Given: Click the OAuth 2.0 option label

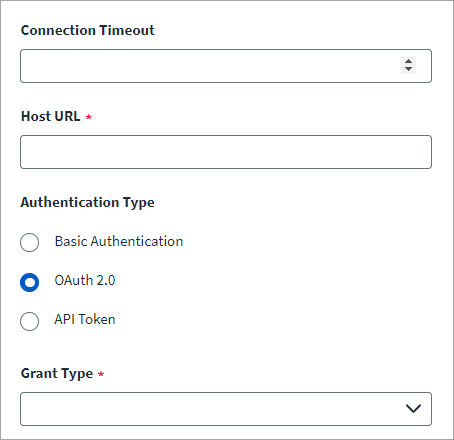Looking at the screenshot, I should pyautogui.click(x=85, y=280).
